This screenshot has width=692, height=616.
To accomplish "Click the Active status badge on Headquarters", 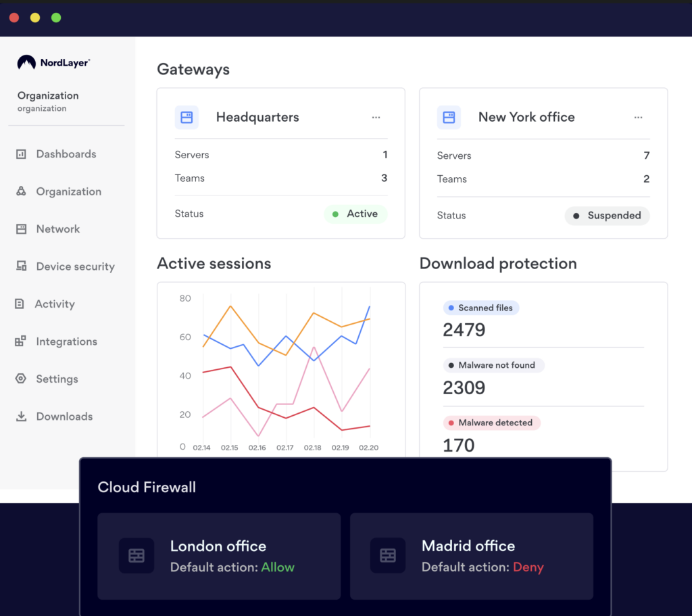I will pyautogui.click(x=356, y=214).
